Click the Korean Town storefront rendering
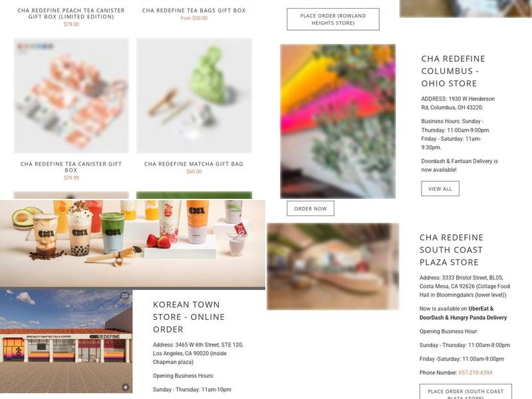Viewport: 532px width, 399px height. tap(66, 341)
